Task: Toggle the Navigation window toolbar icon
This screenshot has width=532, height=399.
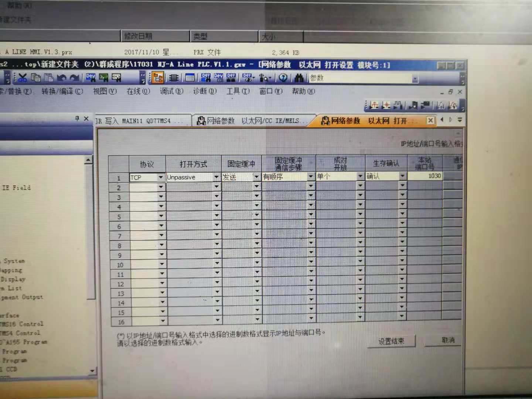Action: click(x=158, y=78)
